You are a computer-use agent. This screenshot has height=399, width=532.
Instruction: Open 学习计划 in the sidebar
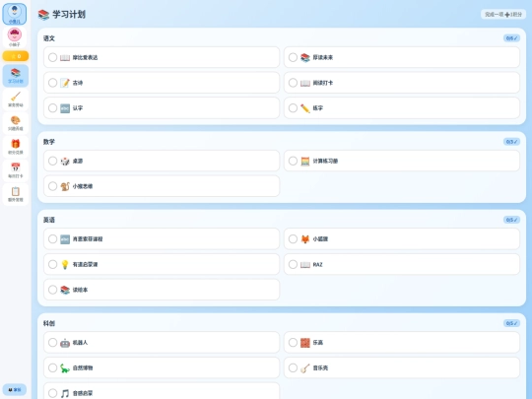(15, 76)
